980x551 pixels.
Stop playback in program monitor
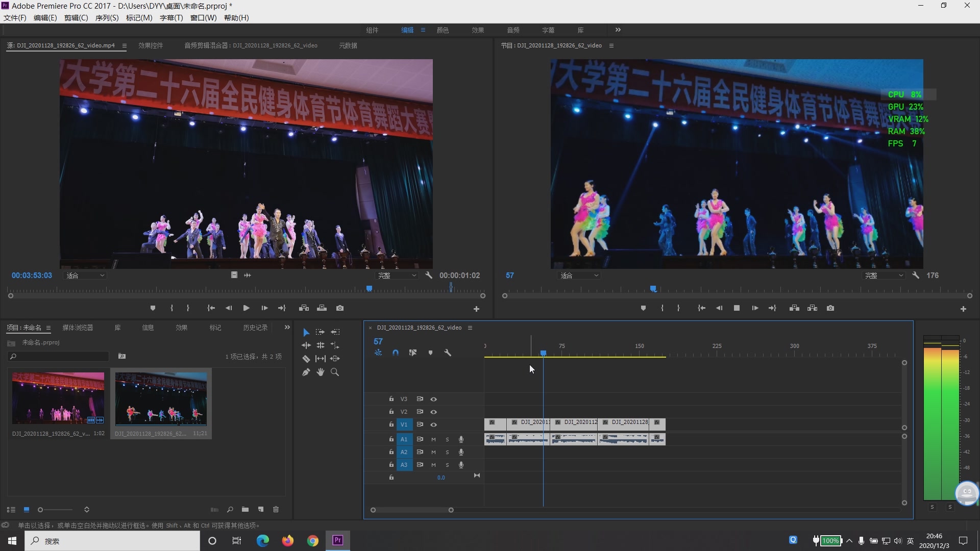coord(737,308)
